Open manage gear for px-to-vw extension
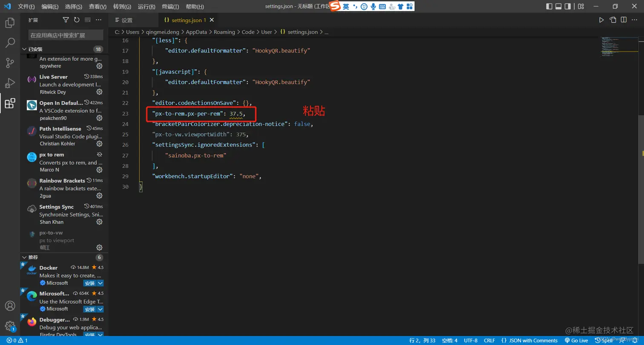This screenshot has height=345, width=644. point(99,248)
